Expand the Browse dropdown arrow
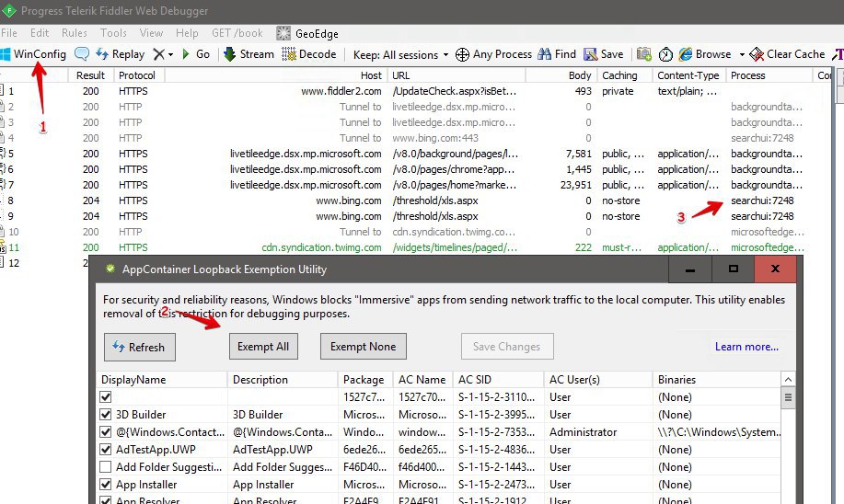The height and width of the screenshot is (504, 844). click(742, 55)
